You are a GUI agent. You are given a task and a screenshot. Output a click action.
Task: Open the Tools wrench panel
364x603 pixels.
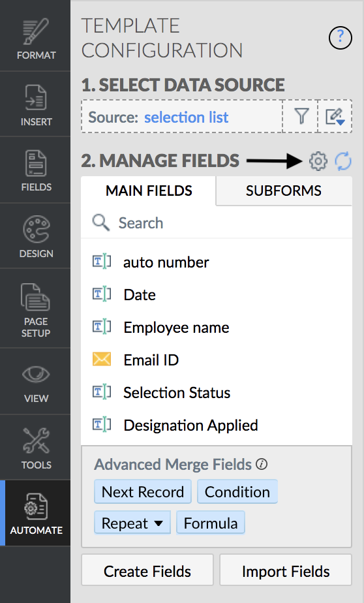coord(35,448)
